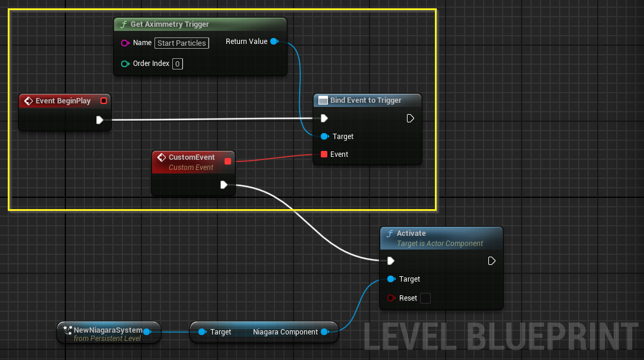Select the Event BeginPlay node header
The height and width of the screenshot is (360, 644).
click(65, 101)
